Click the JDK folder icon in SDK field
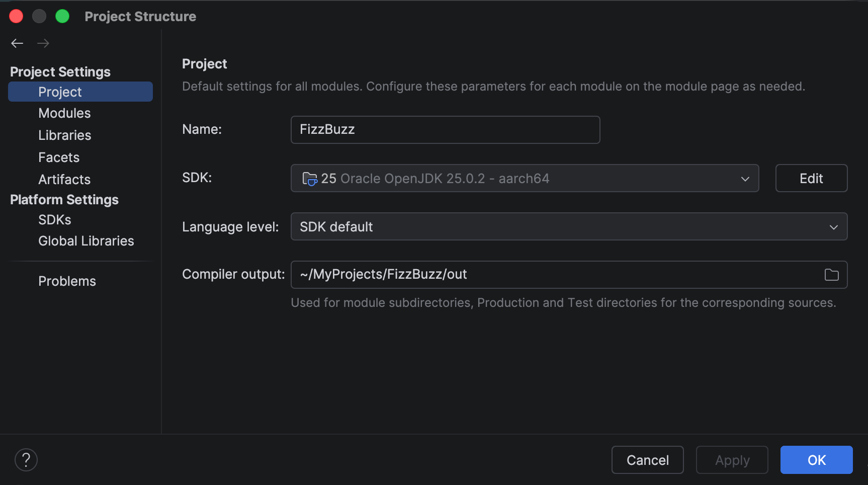Viewport: 868px width, 485px height. click(x=309, y=179)
